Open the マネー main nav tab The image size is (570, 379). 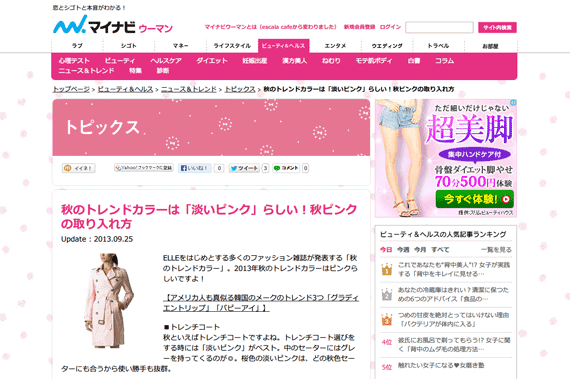180,46
